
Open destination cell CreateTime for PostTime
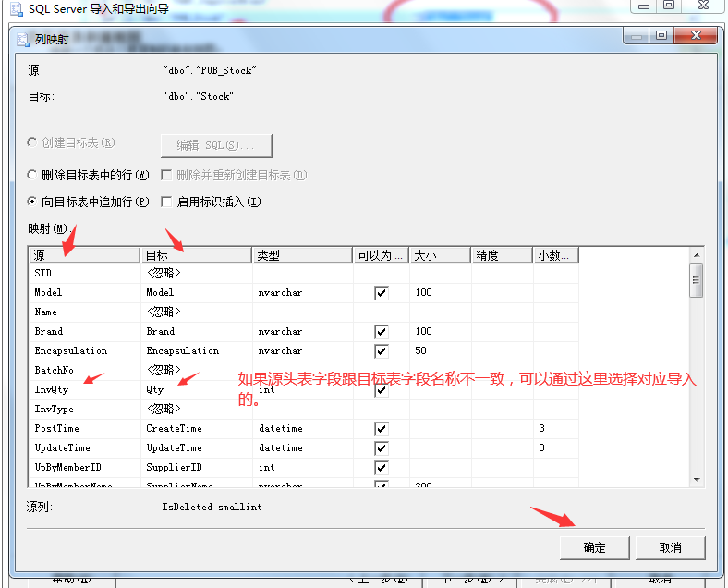click(x=196, y=429)
